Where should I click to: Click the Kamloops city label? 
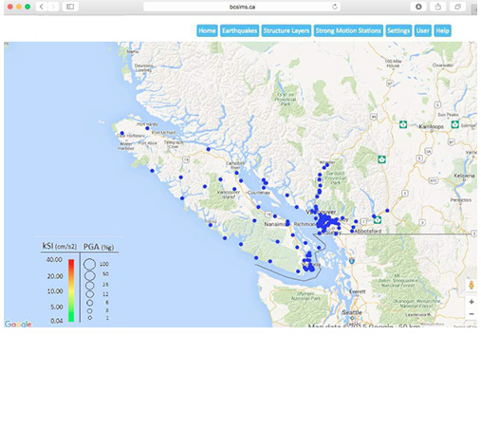pyautogui.click(x=431, y=126)
